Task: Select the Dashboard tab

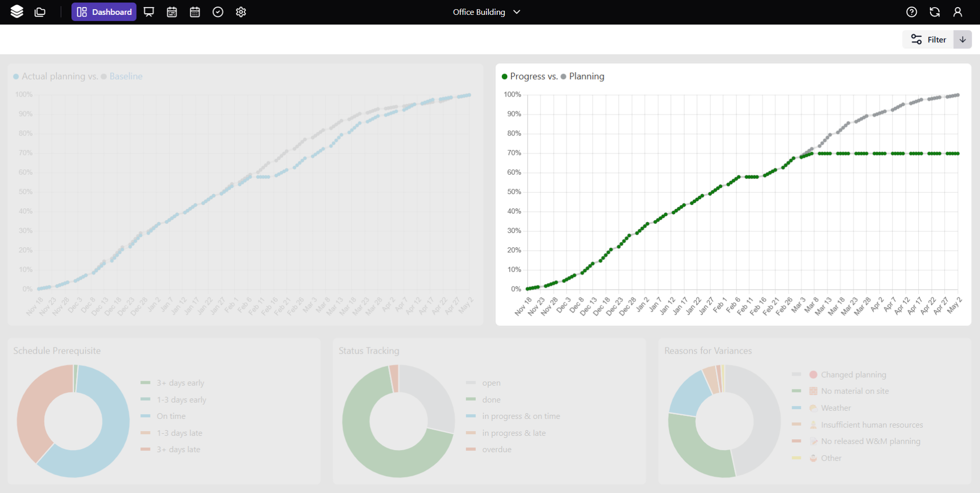Action: (x=104, y=12)
